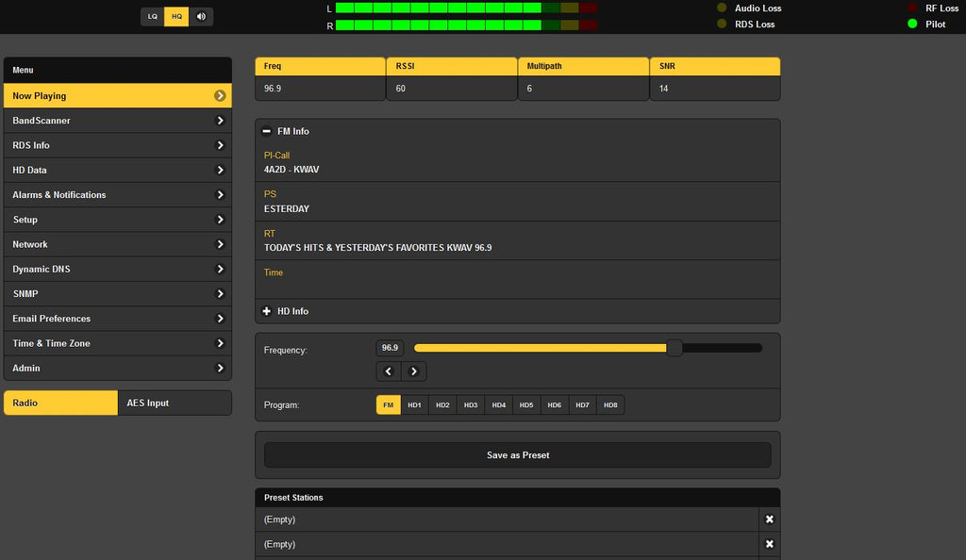The height and width of the screenshot is (560, 966).
Task: Click the RF Loss indicator light
Action: [912, 8]
